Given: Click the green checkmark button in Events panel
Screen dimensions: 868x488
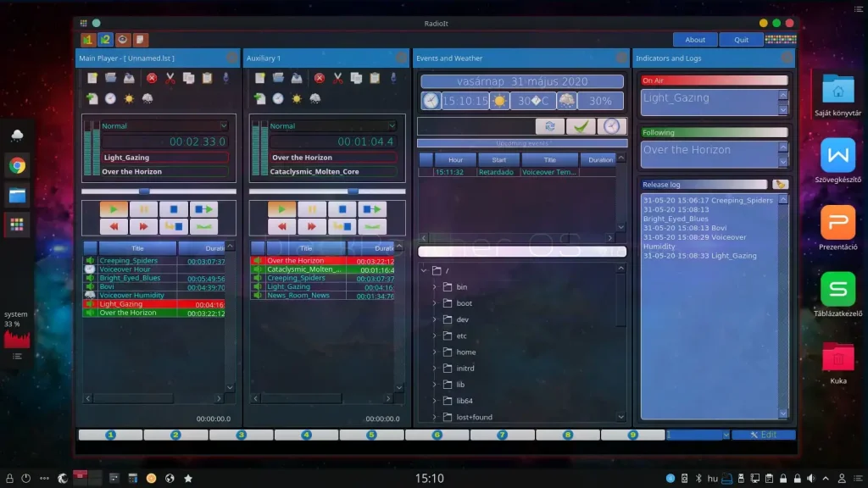Looking at the screenshot, I should tap(581, 126).
